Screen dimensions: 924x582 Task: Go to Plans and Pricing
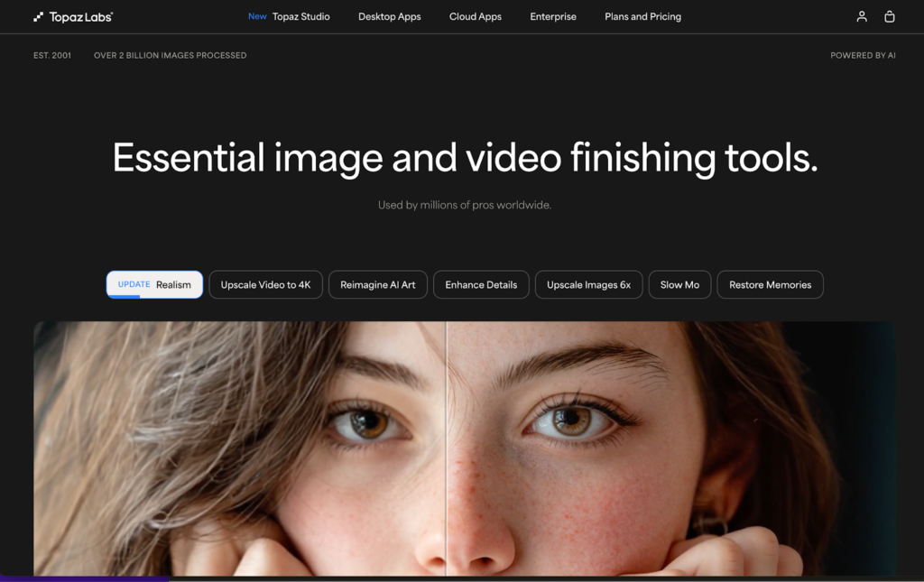[642, 16]
